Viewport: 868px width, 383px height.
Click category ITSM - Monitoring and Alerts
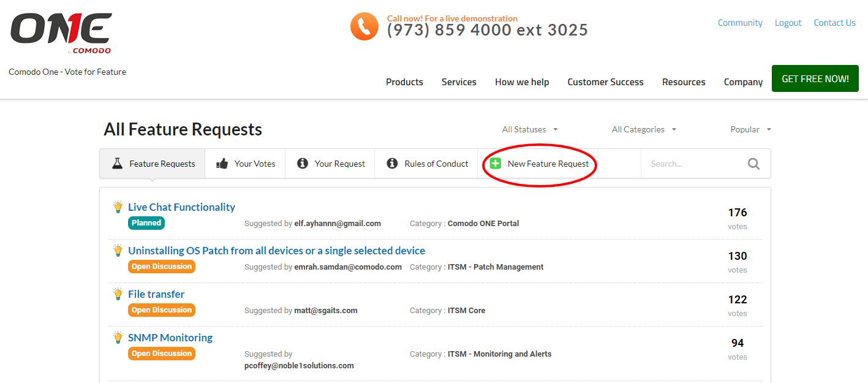coord(500,354)
